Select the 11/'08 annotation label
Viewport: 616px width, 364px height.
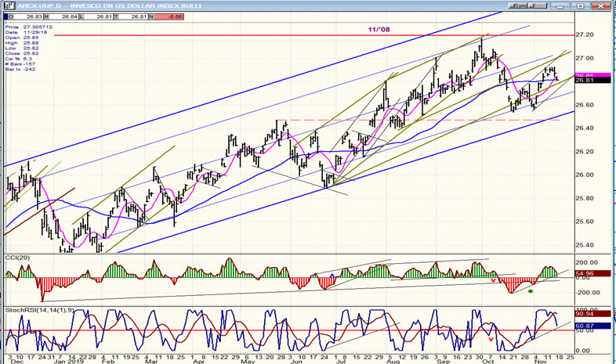pos(379,30)
